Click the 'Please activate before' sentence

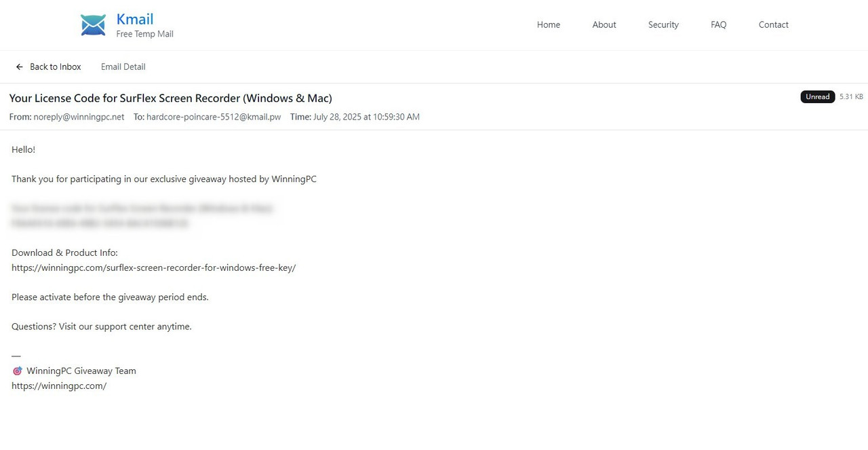tap(111, 297)
